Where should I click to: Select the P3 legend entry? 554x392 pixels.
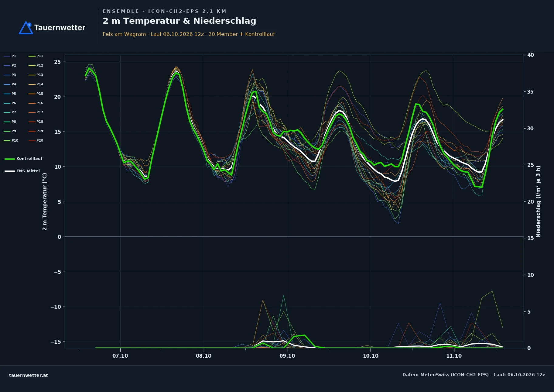pyautogui.click(x=10, y=75)
